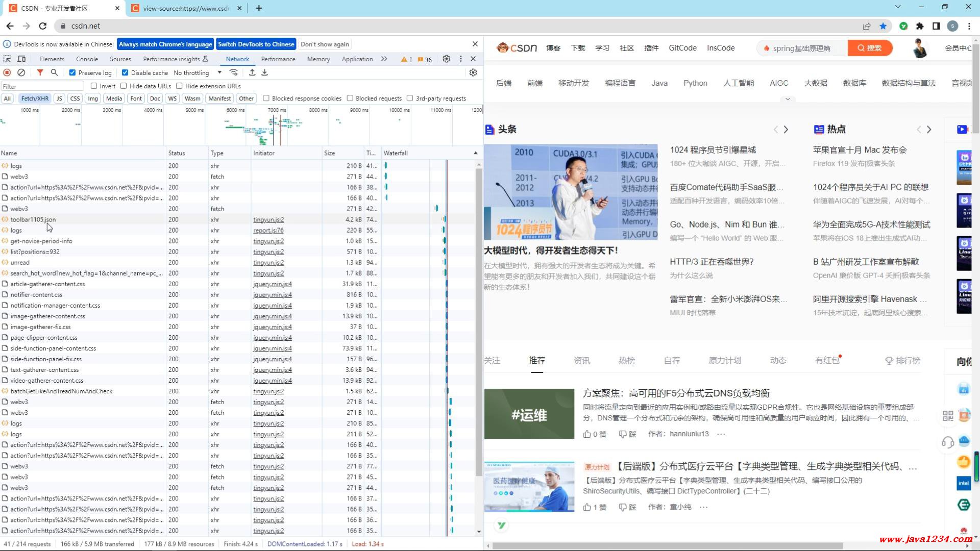Open a new browser tab
Screen dimensions: 980x551
259,8
